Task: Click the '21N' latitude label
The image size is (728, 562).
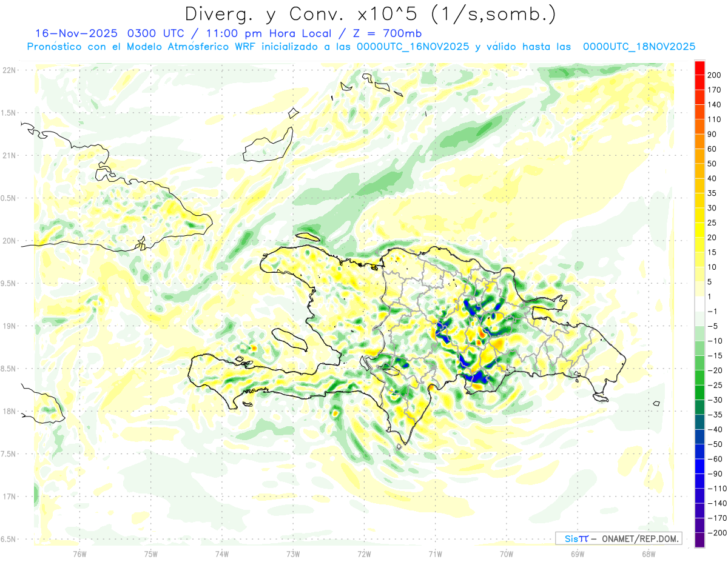Action: [x=9, y=155]
